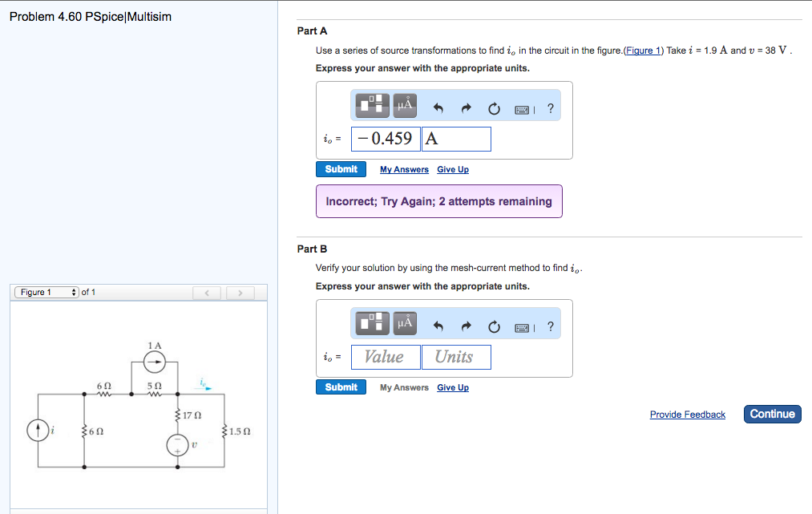Open the equation template palette in Part A

pos(370,105)
